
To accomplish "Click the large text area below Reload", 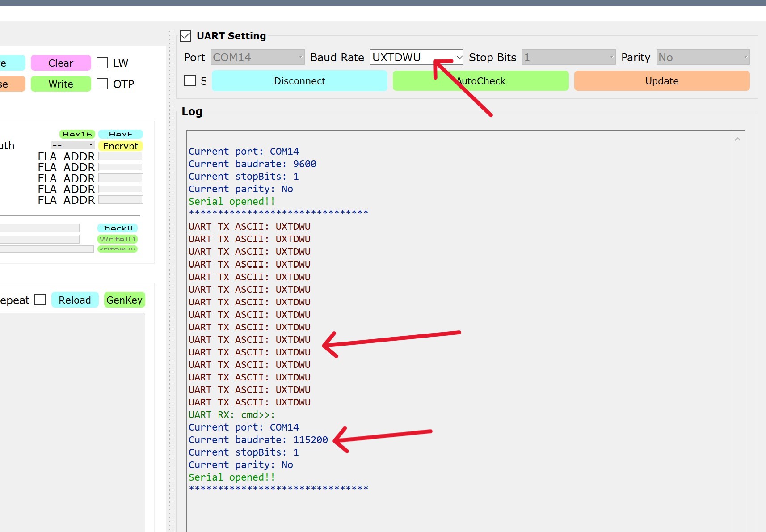I will 72,422.
